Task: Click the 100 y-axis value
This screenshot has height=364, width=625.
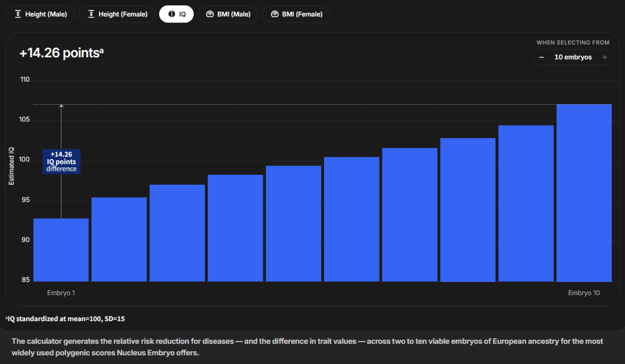Action: (25, 160)
